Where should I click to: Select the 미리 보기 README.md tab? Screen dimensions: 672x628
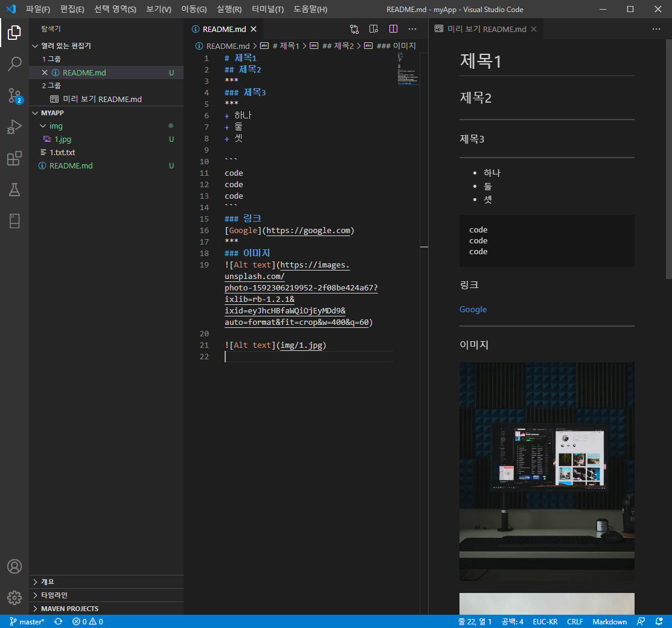tap(485, 29)
